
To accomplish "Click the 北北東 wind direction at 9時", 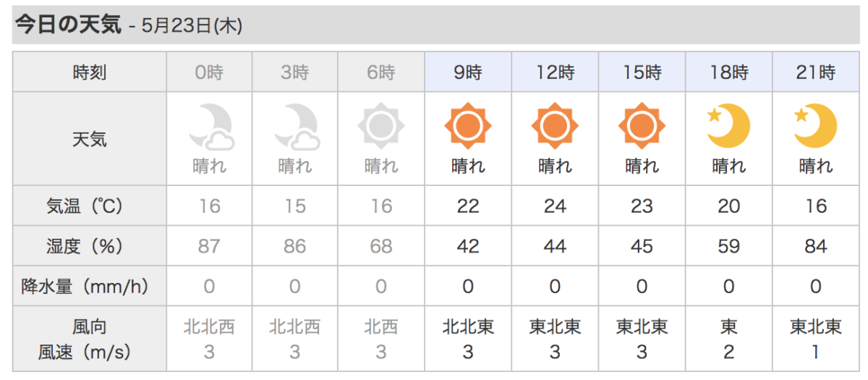I will (468, 328).
